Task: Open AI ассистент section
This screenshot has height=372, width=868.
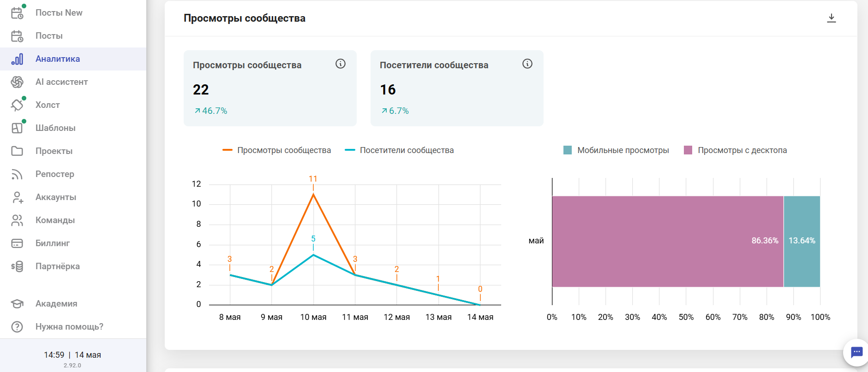Action: point(61,82)
